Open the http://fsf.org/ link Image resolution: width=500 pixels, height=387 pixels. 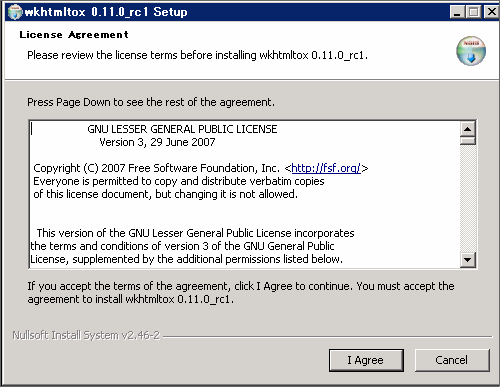(326, 168)
